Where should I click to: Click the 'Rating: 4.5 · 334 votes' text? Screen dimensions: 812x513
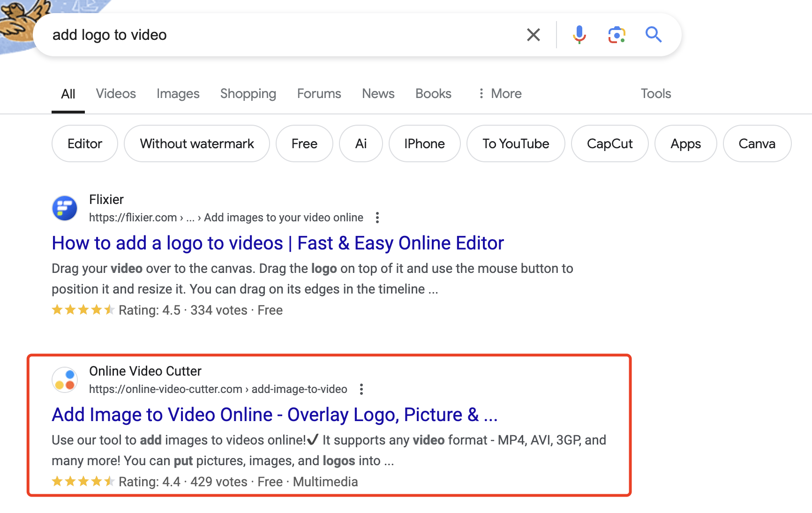[183, 310]
